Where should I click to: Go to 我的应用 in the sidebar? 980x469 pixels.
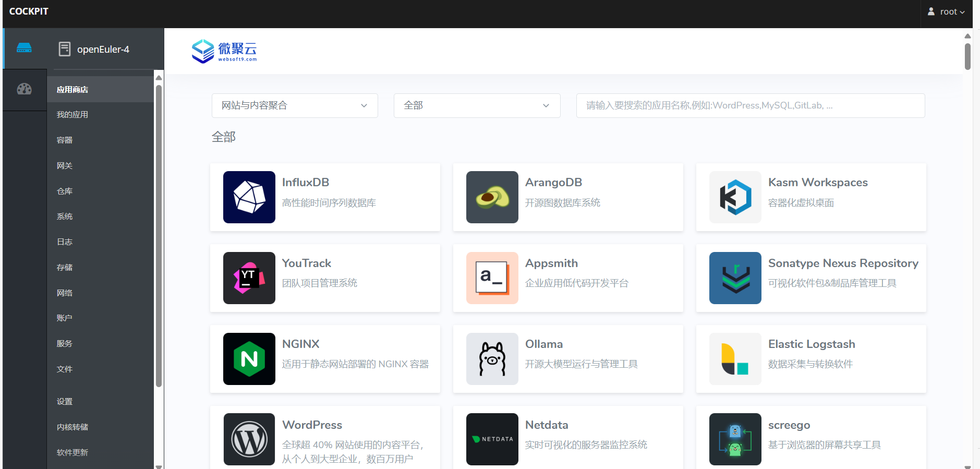coord(100,115)
